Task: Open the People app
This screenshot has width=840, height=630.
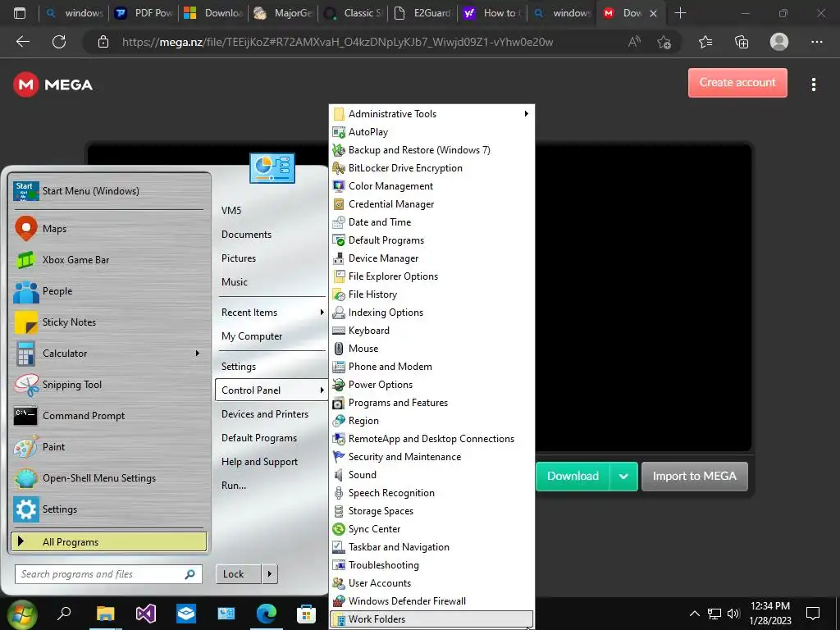Action: click(x=109, y=291)
